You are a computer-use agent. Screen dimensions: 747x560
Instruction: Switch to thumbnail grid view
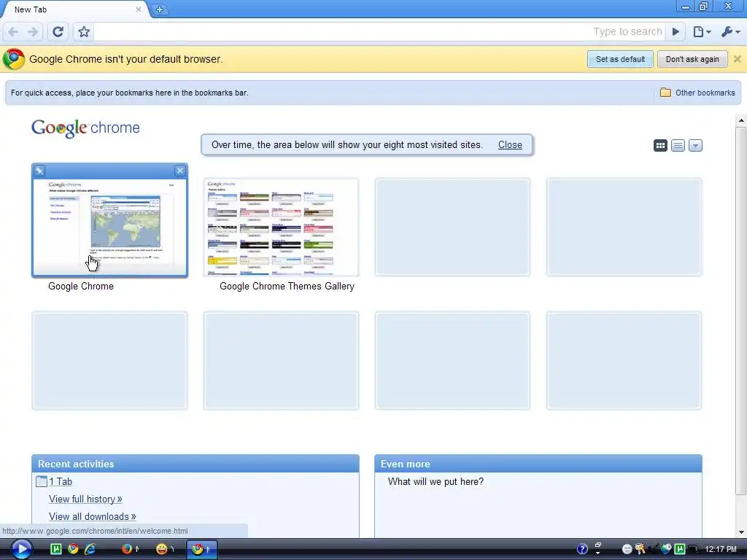click(x=660, y=146)
